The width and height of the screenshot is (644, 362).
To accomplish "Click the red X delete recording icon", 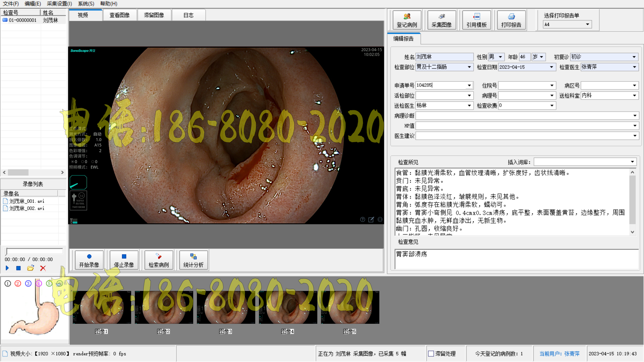I will (x=43, y=268).
